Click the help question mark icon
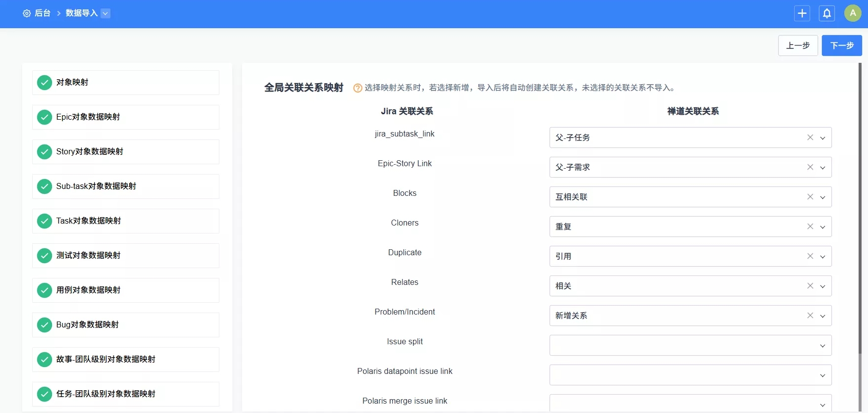The image size is (868, 413). pos(357,88)
